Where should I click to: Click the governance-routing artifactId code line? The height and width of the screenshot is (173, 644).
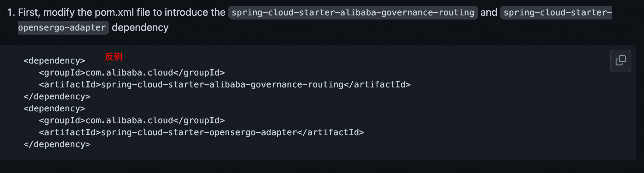225,85
